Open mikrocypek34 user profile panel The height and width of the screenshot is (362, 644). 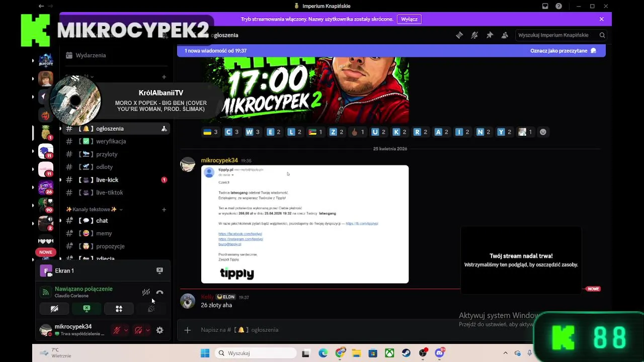pyautogui.click(x=73, y=330)
